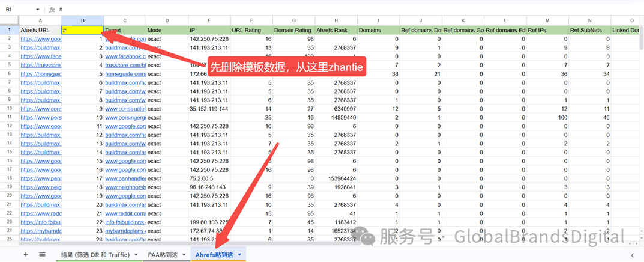Select cell with rank 14859440
The height and width of the screenshot is (262, 644).
point(336,117)
